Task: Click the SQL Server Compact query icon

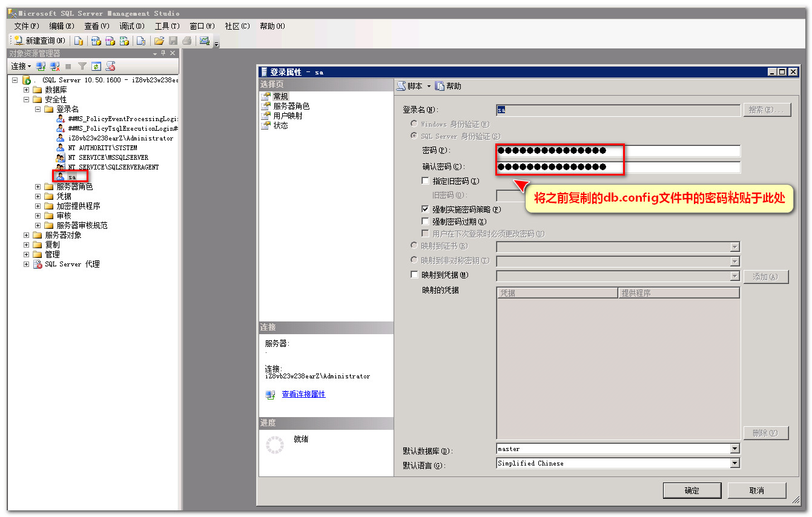Action: pos(140,41)
